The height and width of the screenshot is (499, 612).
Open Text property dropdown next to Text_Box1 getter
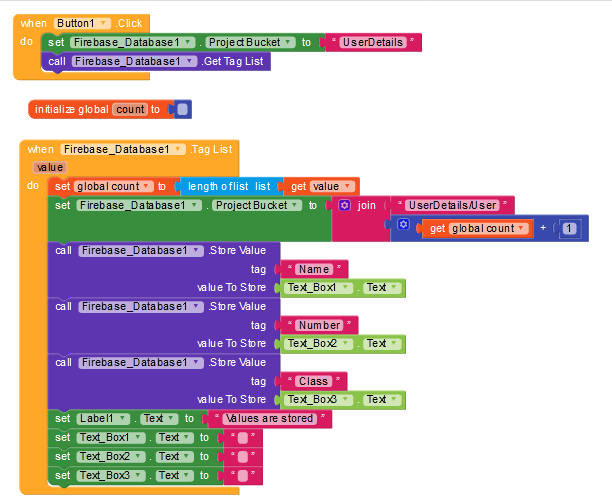[382, 288]
